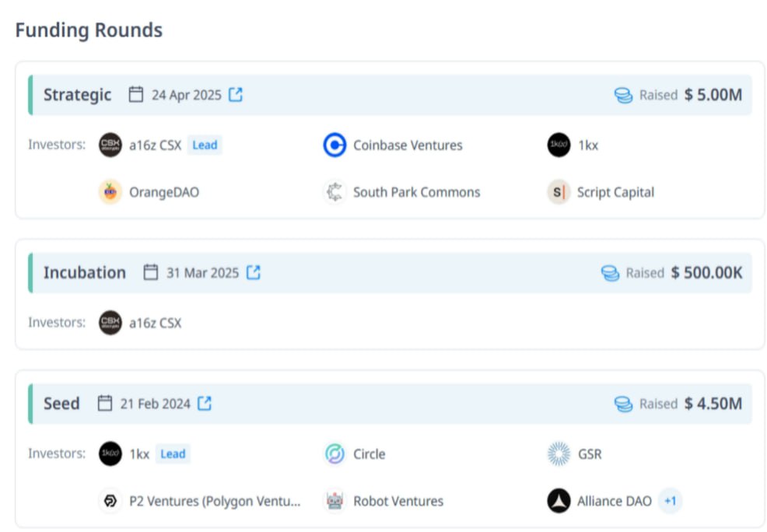Image resolution: width=767 pixels, height=532 pixels.
Task: Click the calendar icon beside 31 Mar 2025
Action: coord(151,272)
